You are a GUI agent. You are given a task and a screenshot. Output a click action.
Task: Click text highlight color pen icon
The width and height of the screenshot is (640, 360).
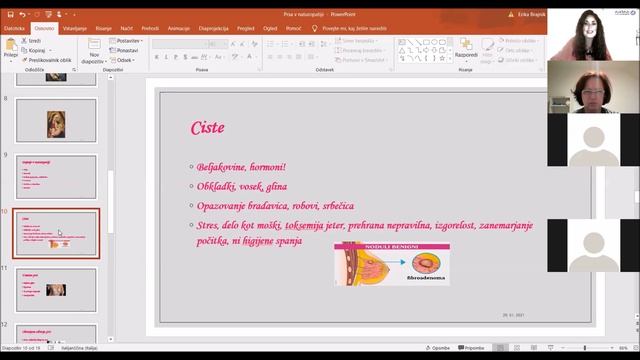(x=235, y=57)
